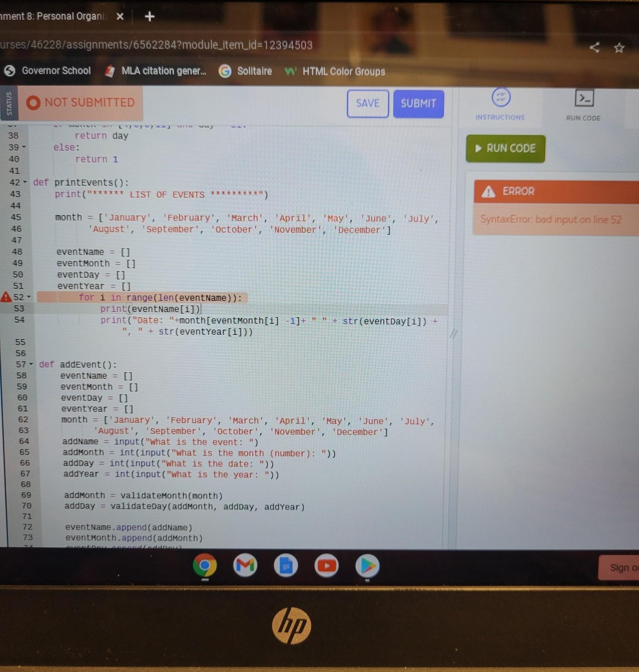Open YouTube from the shelf
Image resolution: width=639 pixels, height=672 pixels.
[x=327, y=565]
